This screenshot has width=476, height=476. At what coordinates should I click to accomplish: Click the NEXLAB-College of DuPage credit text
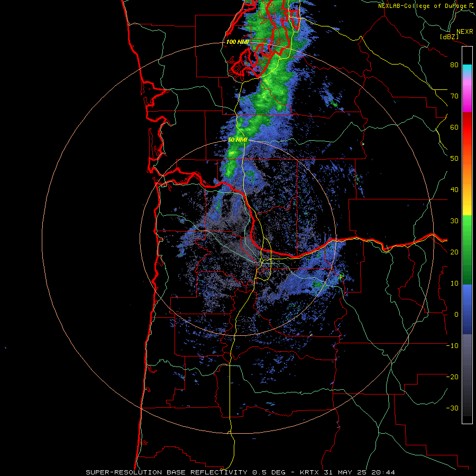pyautogui.click(x=423, y=6)
